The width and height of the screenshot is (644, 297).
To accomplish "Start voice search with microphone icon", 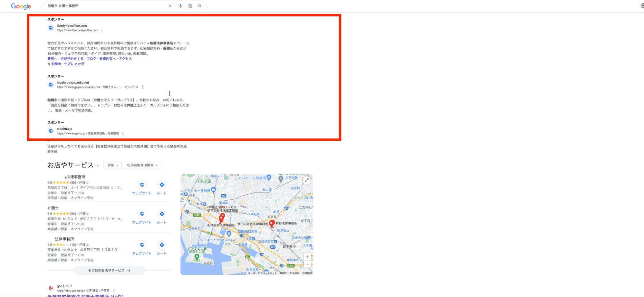I will click(180, 6).
